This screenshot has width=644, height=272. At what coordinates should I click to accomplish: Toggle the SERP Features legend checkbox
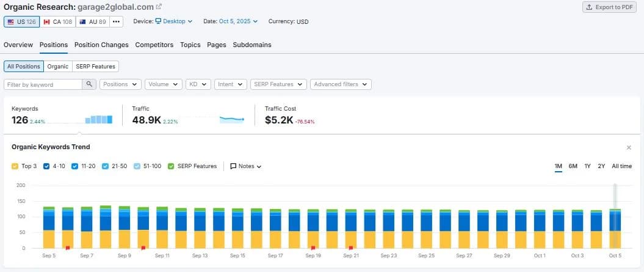172,166
